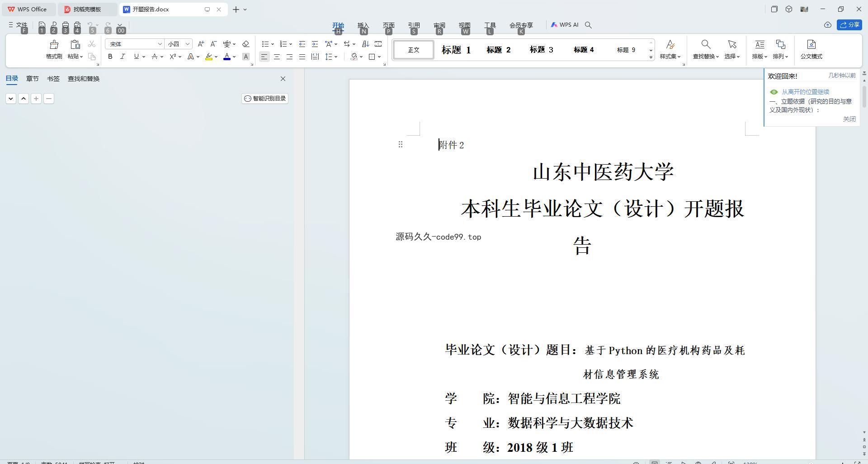The width and height of the screenshot is (868, 464).
Task: Open the 书签 (Bookmarks) navigation tab
Action: click(53, 79)
